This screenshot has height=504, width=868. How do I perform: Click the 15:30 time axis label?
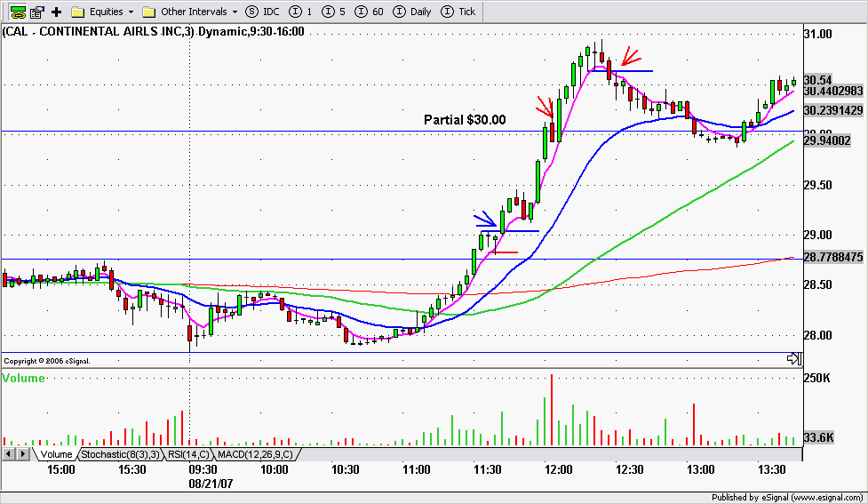[131, 470]
